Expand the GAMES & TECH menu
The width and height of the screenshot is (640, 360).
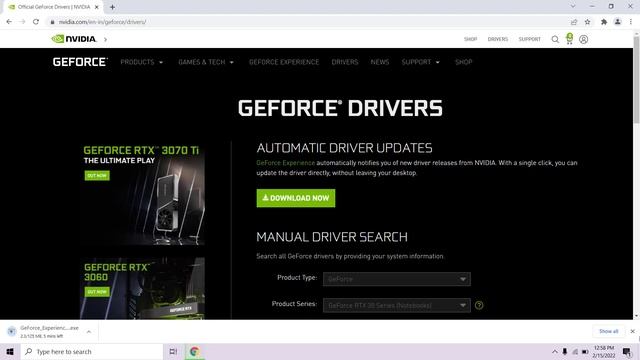coord(206,62)
